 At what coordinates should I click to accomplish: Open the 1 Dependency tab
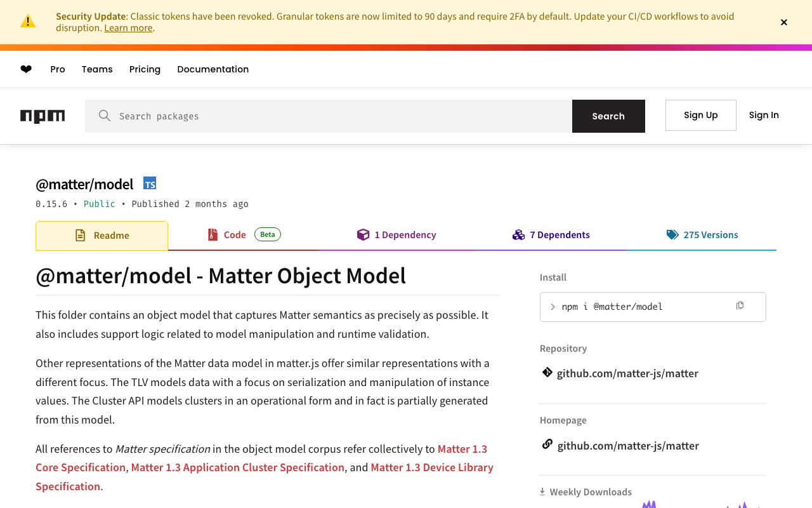[x=397, y=235]
